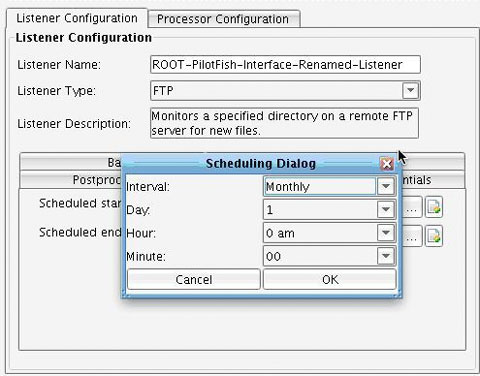Click the ellipsis button for Scheduled end
The height and width of the screenshot is (376, 480).
coord(412,236)
